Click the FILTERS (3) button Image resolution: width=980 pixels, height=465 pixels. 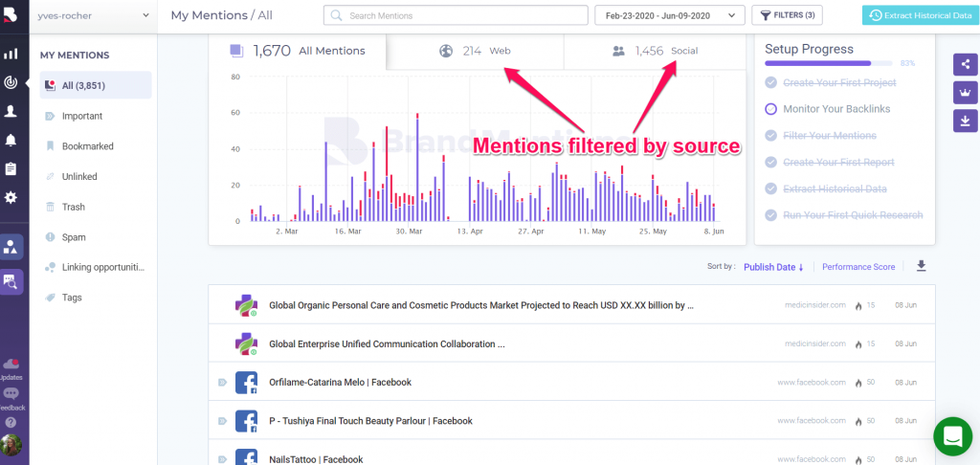click(788, 15)
